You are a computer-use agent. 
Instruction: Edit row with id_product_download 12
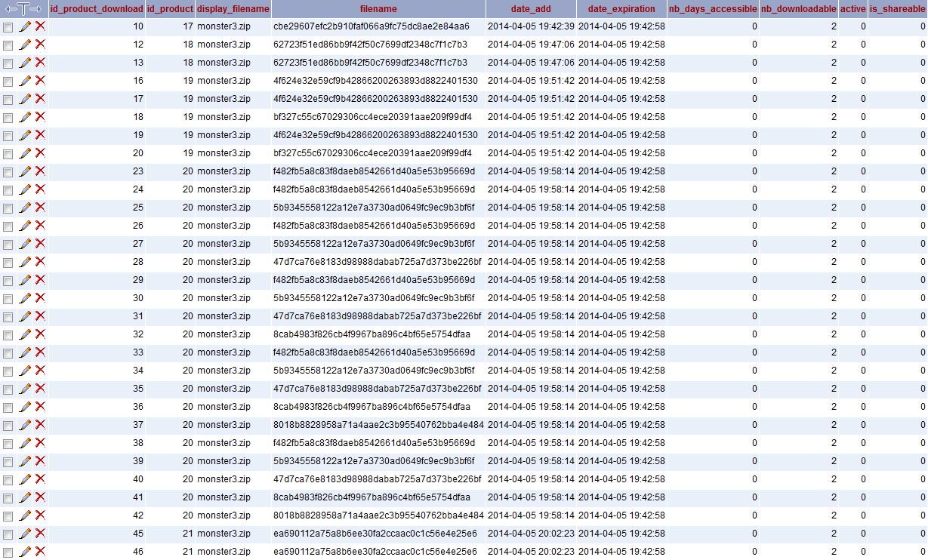tap(25, 45)
